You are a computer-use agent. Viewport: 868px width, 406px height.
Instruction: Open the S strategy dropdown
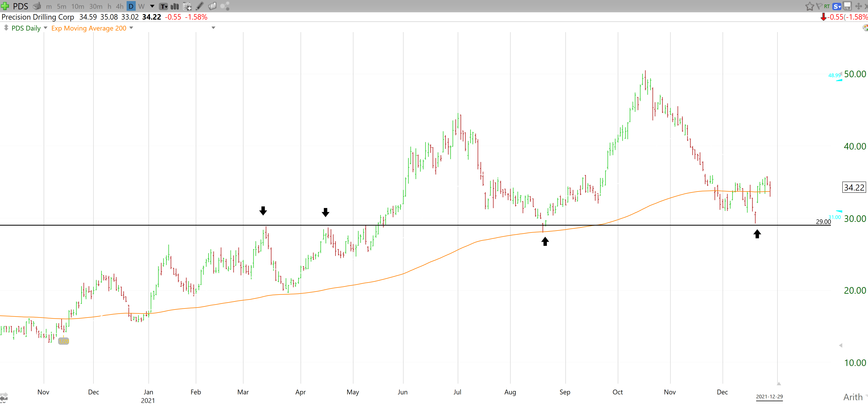tap(837, 6)
